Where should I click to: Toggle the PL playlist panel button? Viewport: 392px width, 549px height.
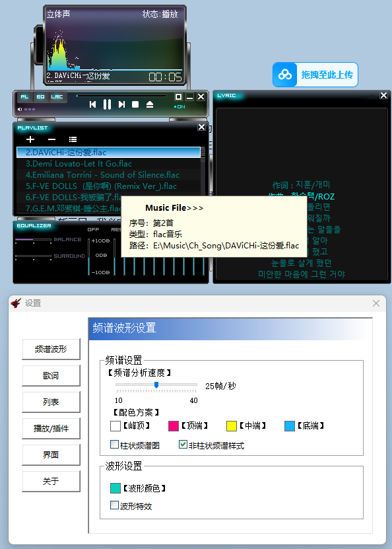tap(24, 96)
